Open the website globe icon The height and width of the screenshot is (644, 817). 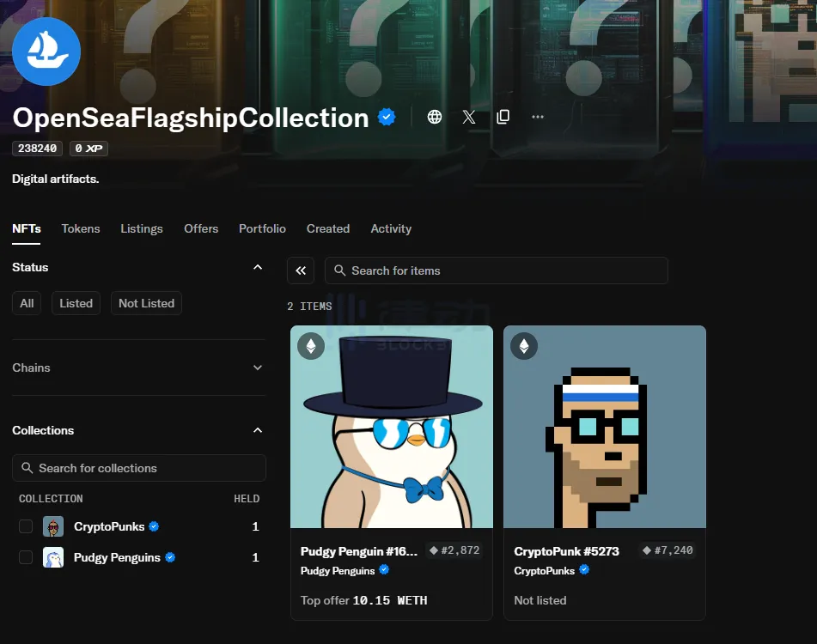click(435, 117)
